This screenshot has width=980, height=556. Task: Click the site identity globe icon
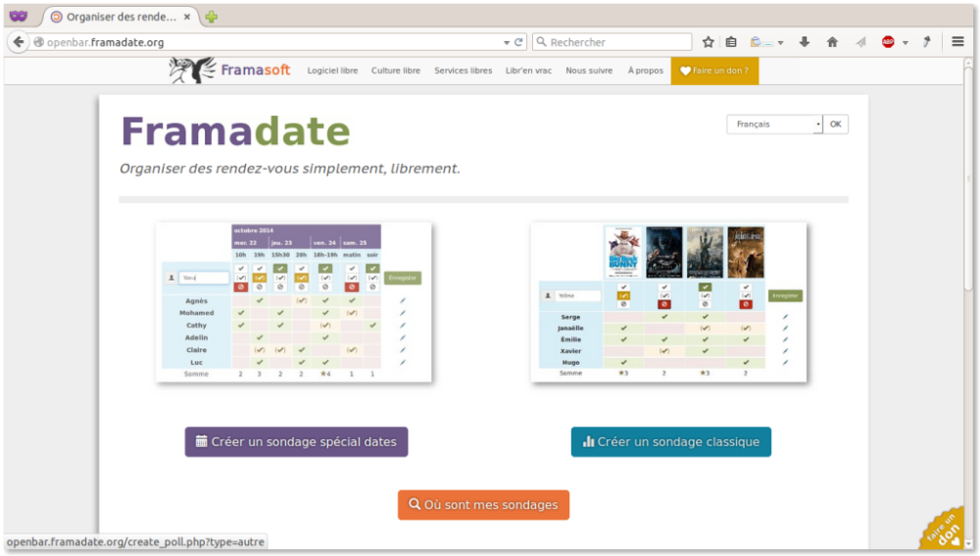click(39, 42)
